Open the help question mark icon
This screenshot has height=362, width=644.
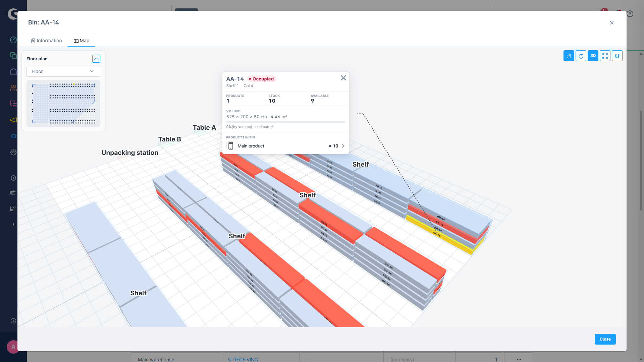tap(630, 14)
